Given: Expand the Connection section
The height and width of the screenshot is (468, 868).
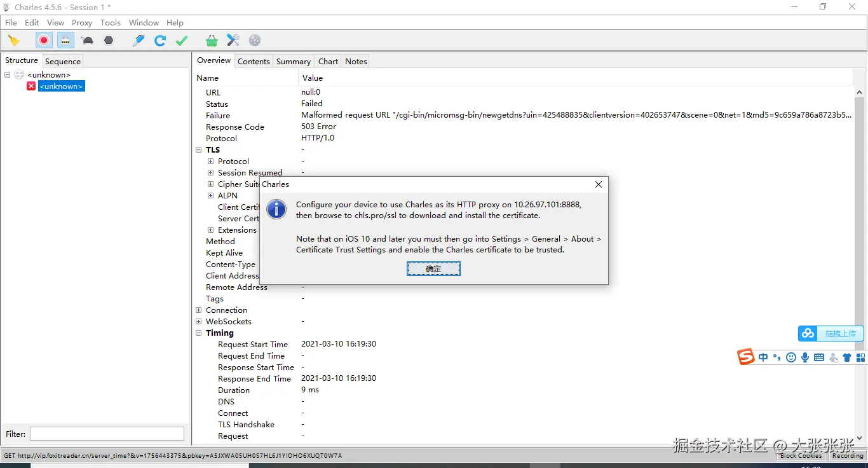Looking at the screenshot, I should 199,310.
